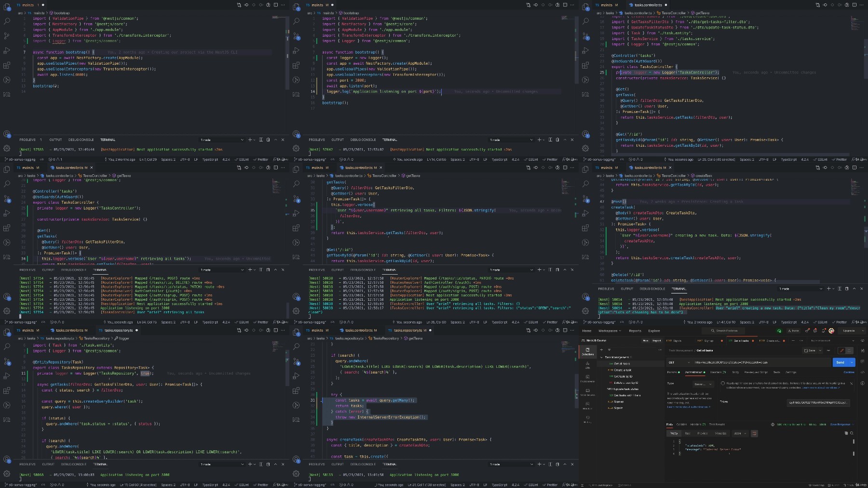Screen dimensions: 868x488
Task: Open the Upgrade dropdown arrow
Action: click(863, 331)
